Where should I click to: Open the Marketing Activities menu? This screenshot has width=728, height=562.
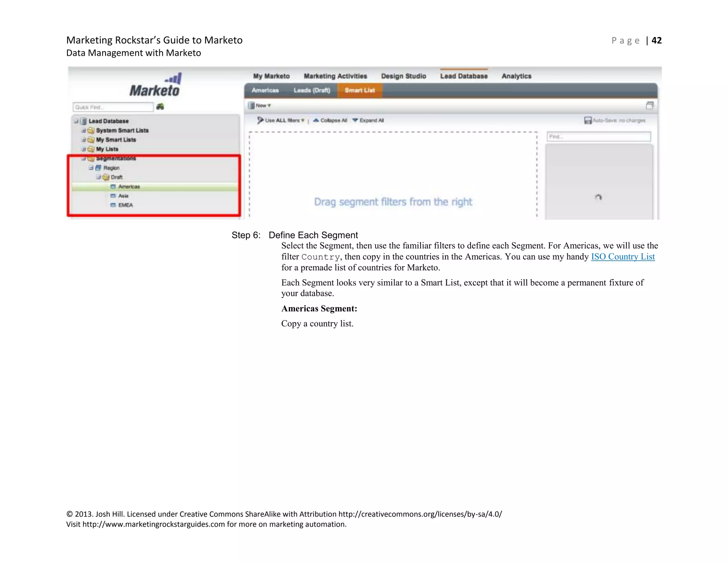pos(335,76)
